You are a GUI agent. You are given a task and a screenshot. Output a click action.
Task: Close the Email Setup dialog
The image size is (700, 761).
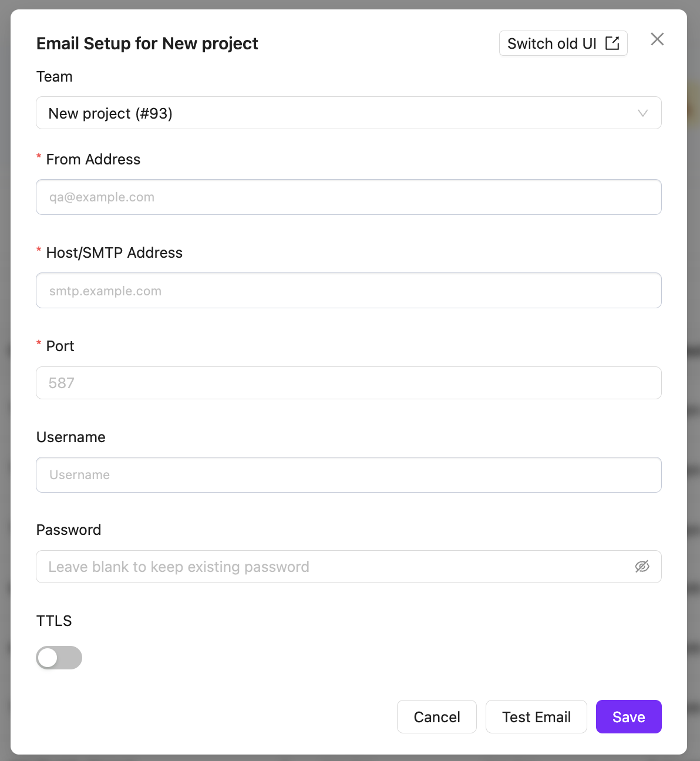tap(657, 39)
